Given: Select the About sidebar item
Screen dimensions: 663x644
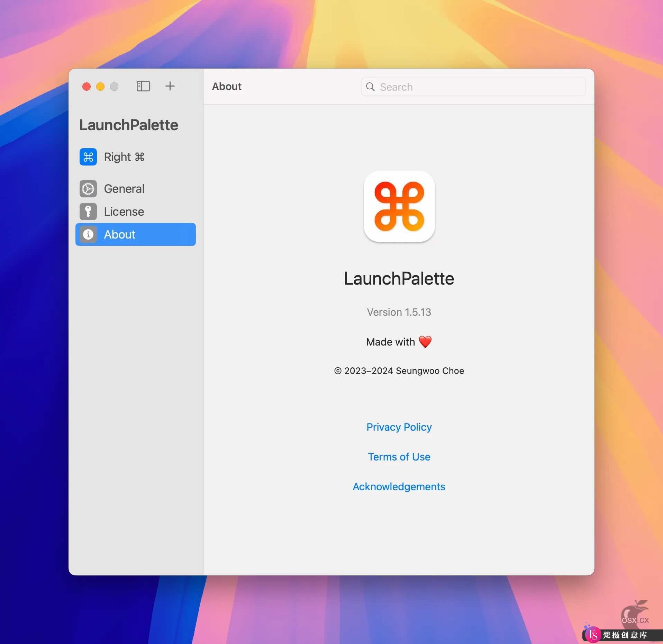Looking at the screenshot, I should point(136,234).
